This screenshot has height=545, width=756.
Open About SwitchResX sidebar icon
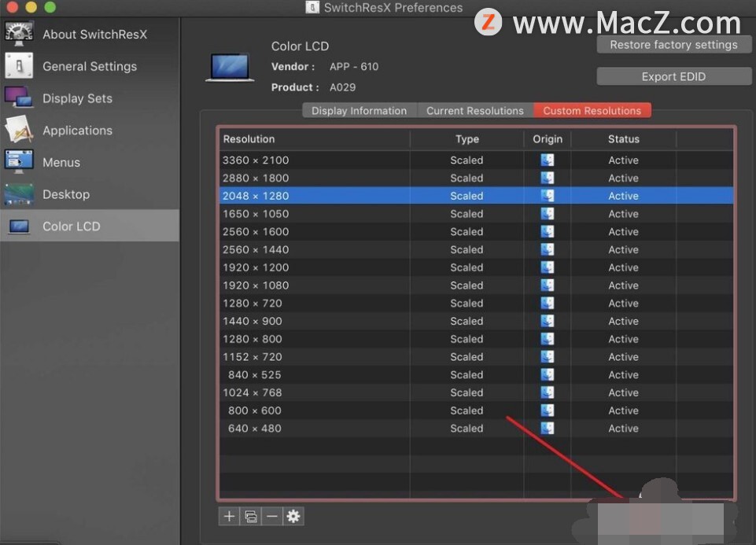[19, 34]
